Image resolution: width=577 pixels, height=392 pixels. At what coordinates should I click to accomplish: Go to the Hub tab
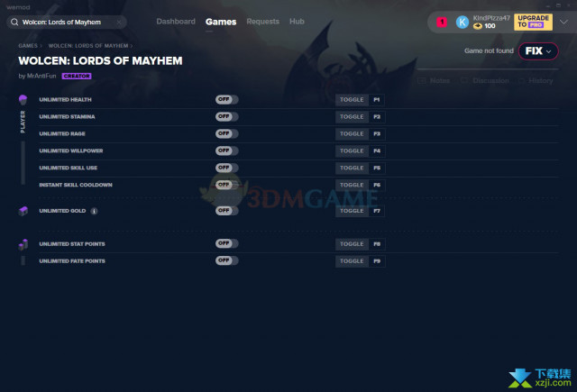[x=297, y=22]
